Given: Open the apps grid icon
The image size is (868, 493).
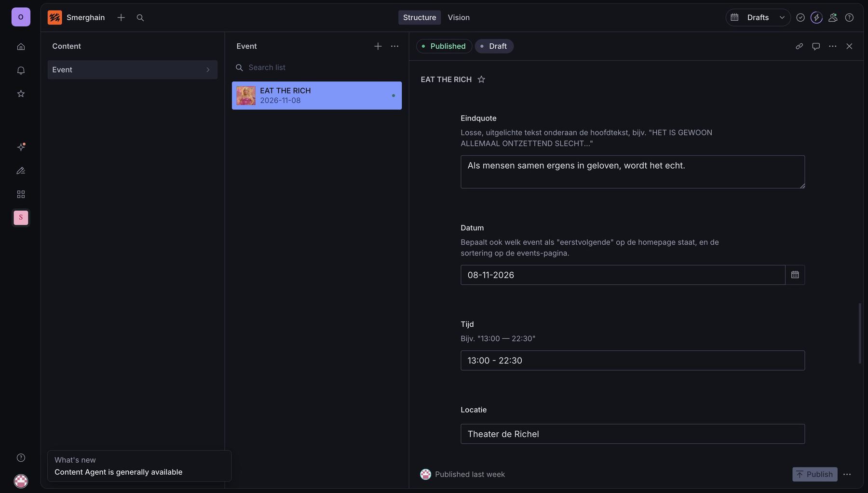Looking at the screenshot, I should (x=21, y=194).
